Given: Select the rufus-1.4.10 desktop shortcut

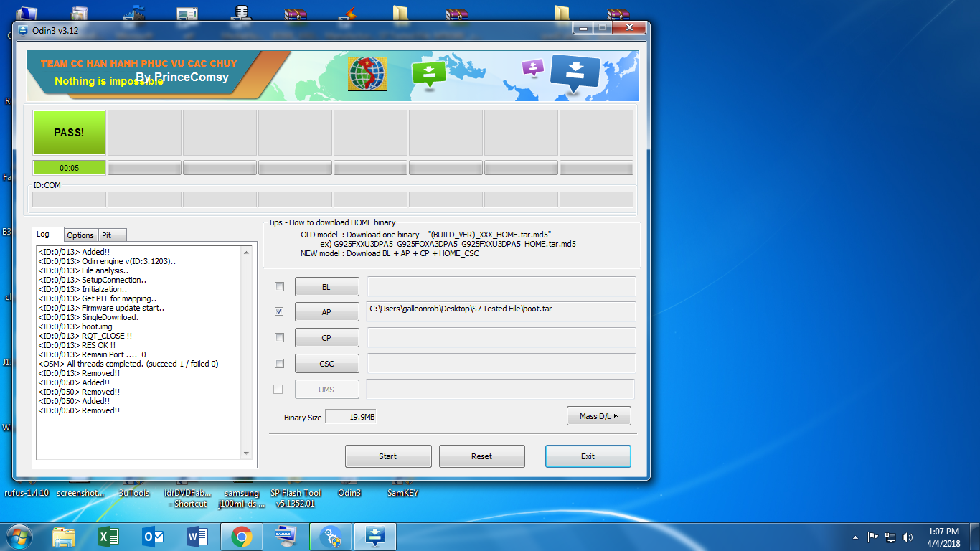Looking at the screenshot, I should click(27, 493).
